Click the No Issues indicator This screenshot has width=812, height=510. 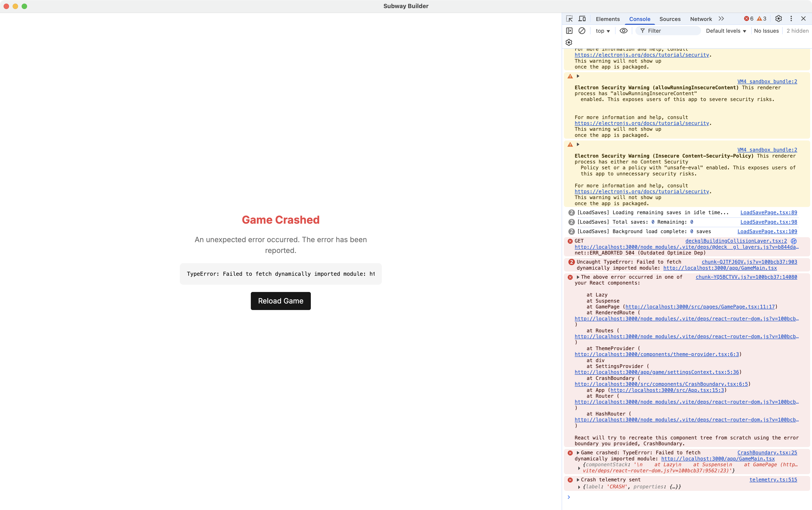pyautogui.click(x=766, y=31)
